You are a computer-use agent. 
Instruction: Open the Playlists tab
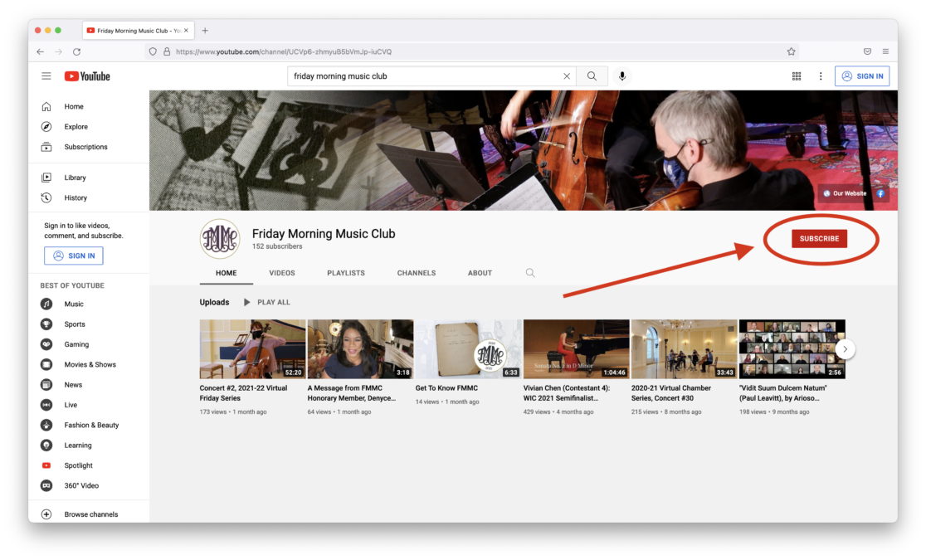tap(346, 273)
